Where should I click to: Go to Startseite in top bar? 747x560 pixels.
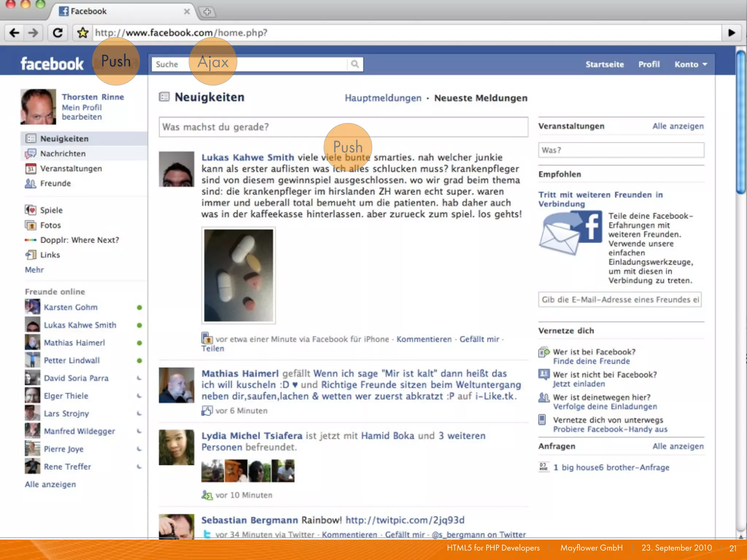tap(604, 64)
